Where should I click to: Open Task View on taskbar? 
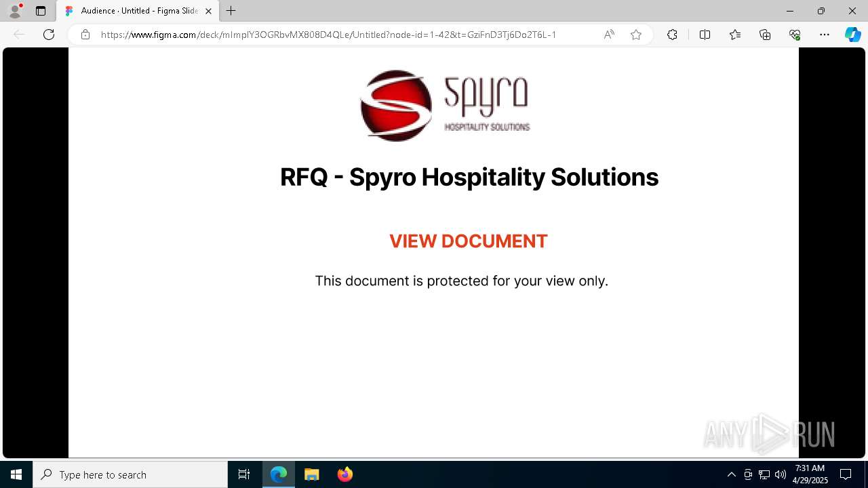pyautogui.click(x=244, y=474)
